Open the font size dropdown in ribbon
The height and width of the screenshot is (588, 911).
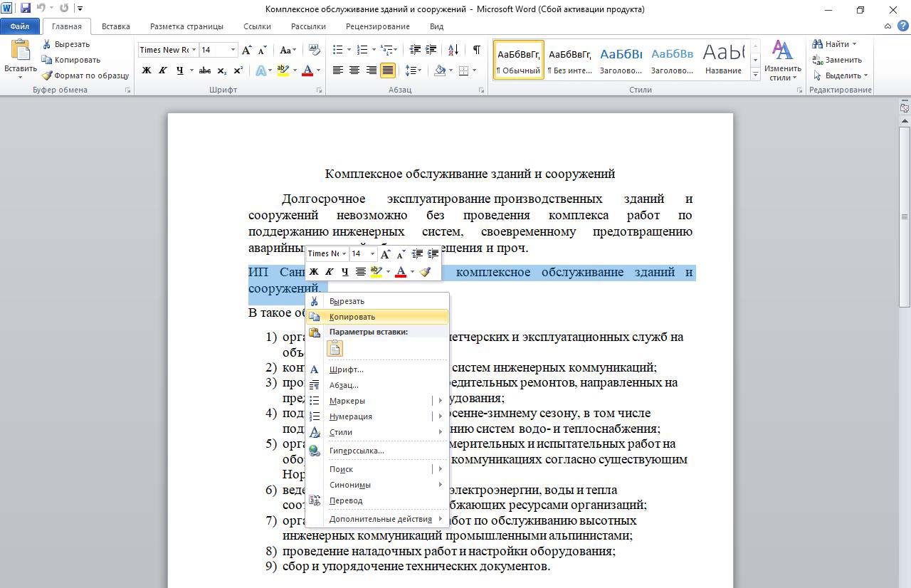click(x=233, y=50)
